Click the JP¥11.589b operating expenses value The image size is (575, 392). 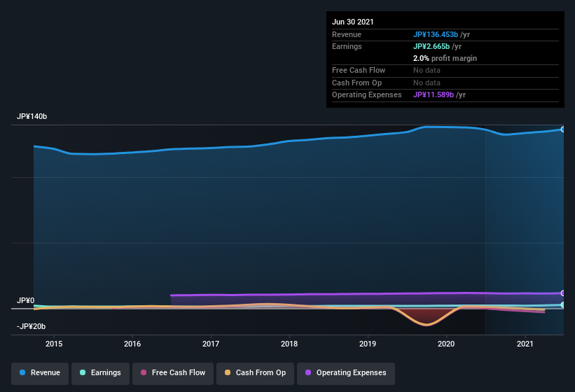click(x=434, y=95)
